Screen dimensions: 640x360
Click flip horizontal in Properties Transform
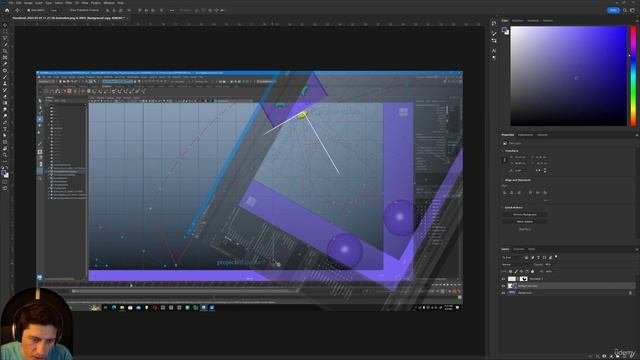[538, 171]
